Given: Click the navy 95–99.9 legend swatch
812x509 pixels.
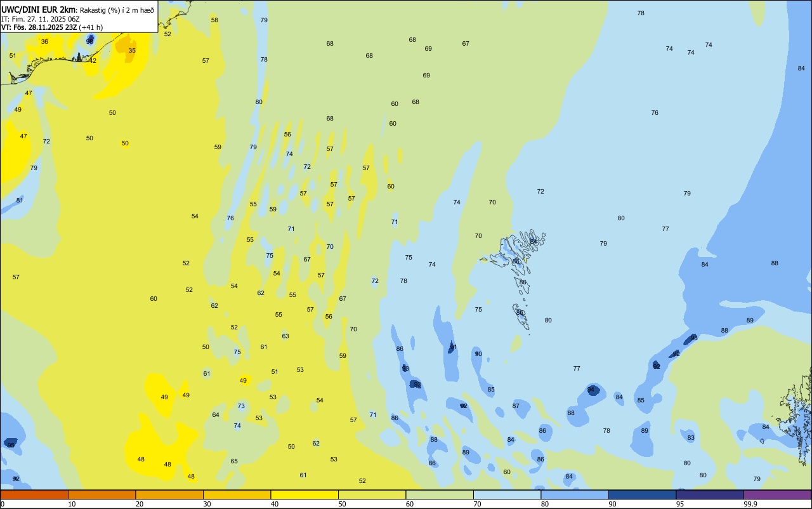Looking at the screenshot, I should click(x=710, y=494).
